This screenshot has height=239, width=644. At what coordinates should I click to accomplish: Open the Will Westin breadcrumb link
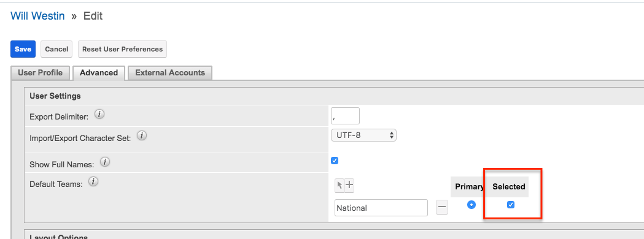38,16
